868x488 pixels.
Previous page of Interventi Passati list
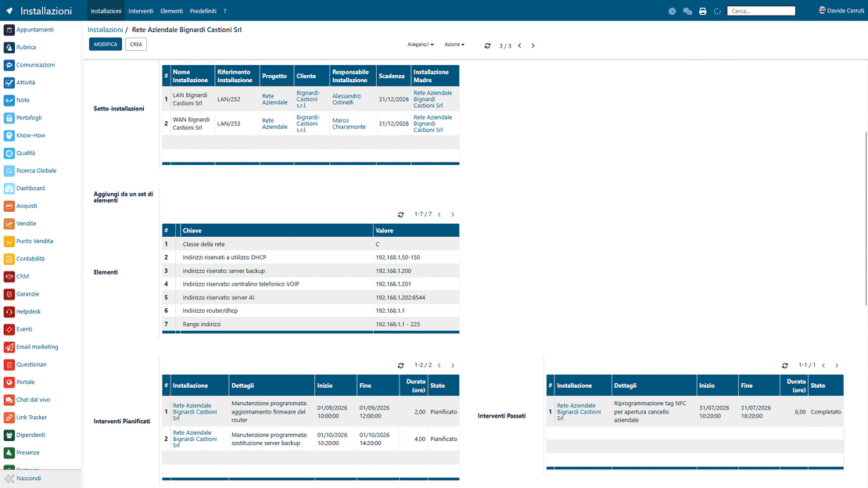coord(823,365)
